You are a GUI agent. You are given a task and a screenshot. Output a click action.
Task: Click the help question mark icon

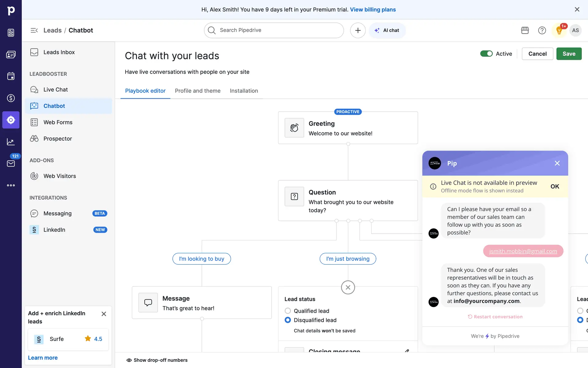click(542, 30)
